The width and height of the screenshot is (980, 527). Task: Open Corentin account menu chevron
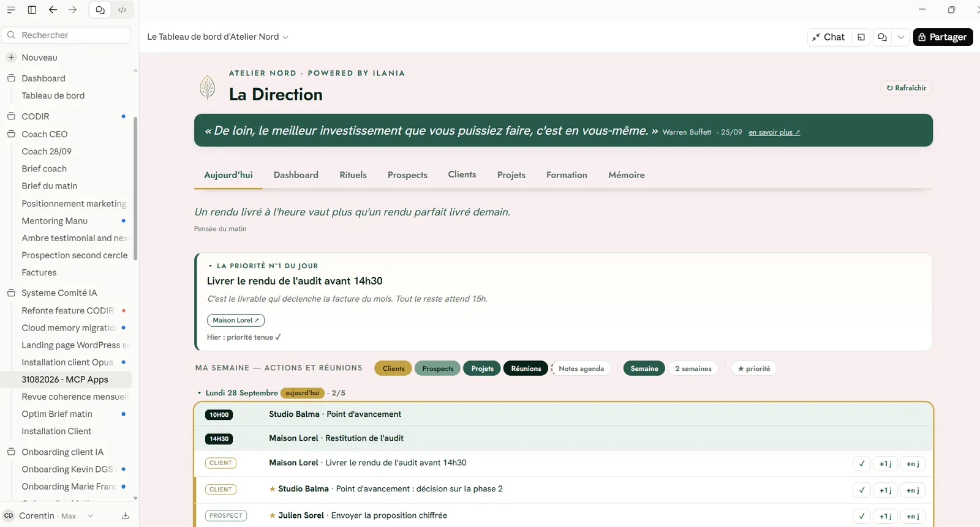tap(91, 516)
